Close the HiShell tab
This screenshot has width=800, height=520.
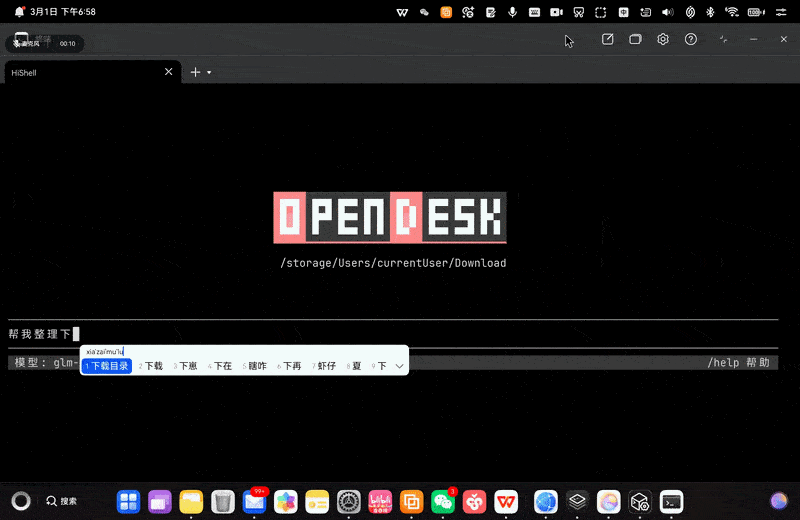169,72
